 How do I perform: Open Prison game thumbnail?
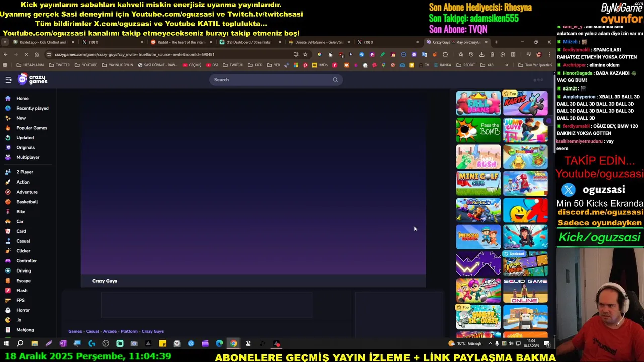click(478, 237)
